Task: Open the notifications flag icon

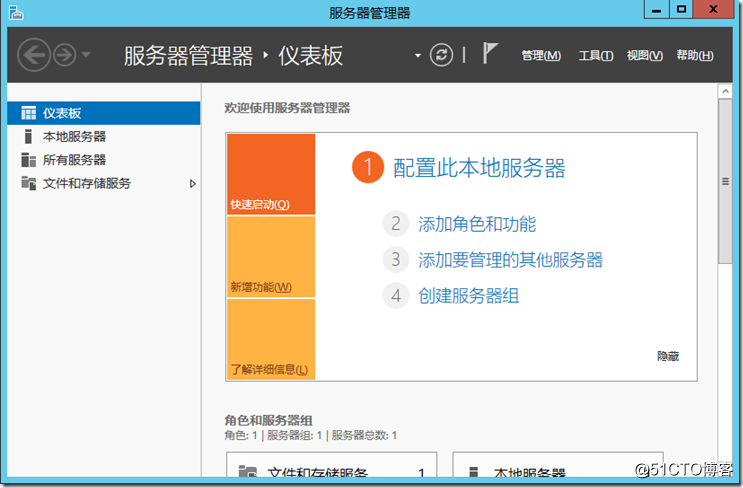Action: pos(489,53)
